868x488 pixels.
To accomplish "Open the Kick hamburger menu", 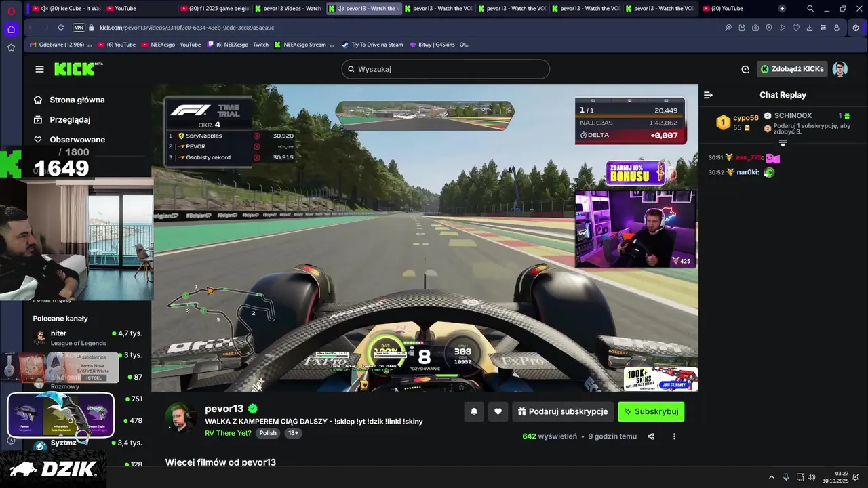I will click(x=39, y=69).
